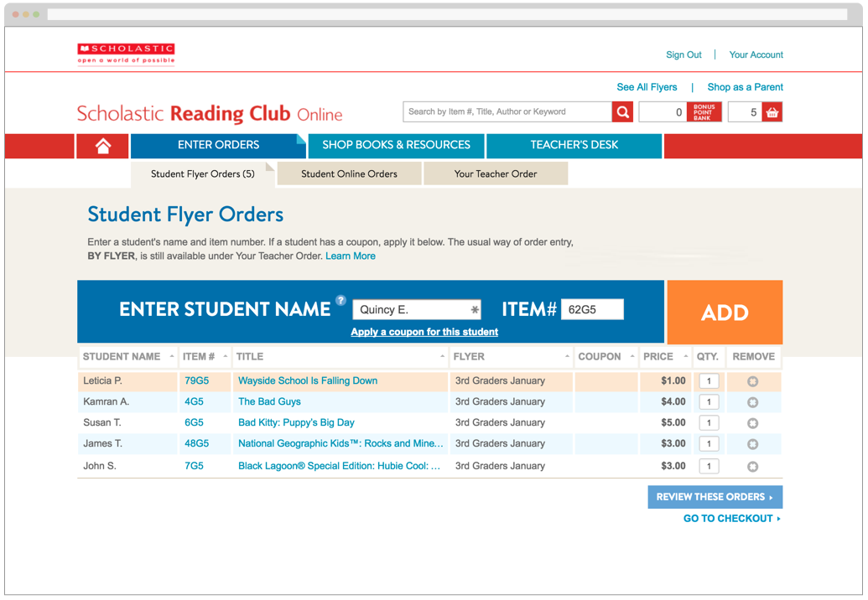The width and height of the screenshot is (868, 600).
Task: Click the student name input field
Action: click(417, 310)
